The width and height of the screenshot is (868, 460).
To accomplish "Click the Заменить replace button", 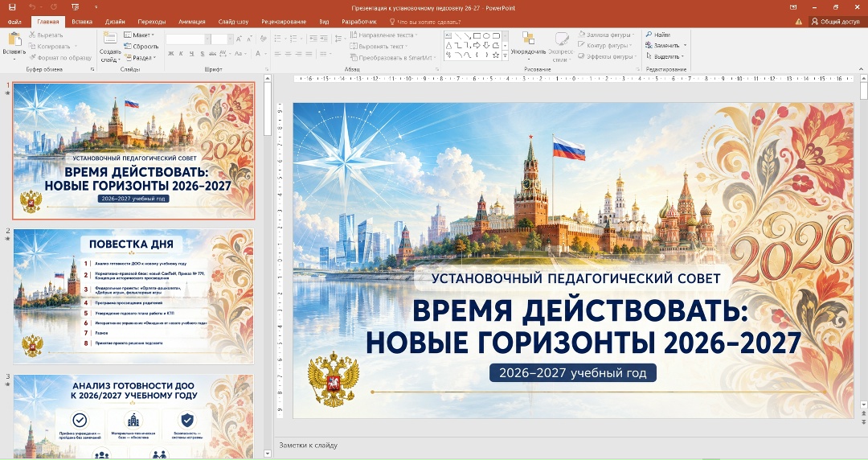I will tap(666, 46).
